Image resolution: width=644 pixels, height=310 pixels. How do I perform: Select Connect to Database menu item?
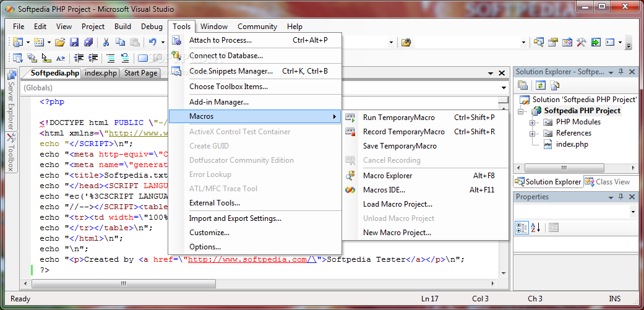point(255,56)
